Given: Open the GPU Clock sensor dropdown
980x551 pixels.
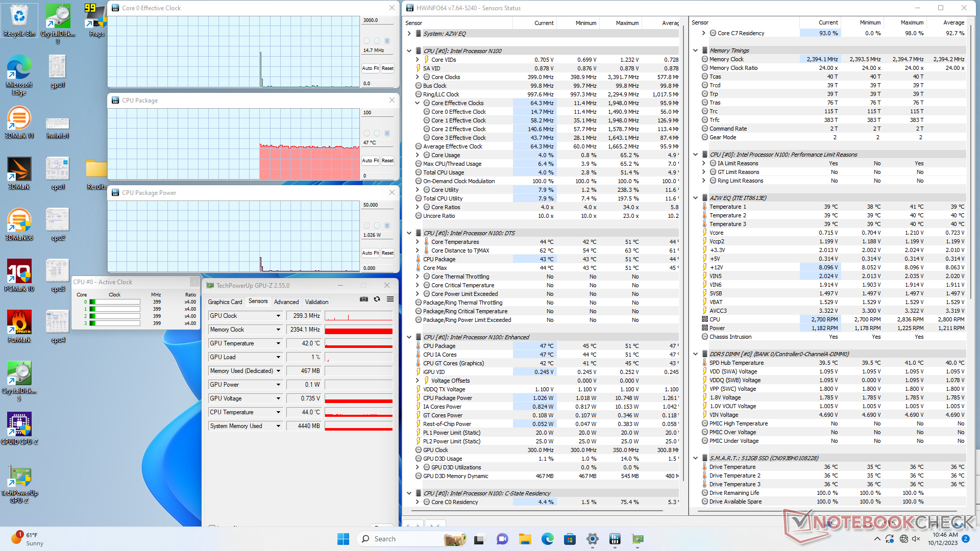Looking at the screenshot, I should (278, 316).
